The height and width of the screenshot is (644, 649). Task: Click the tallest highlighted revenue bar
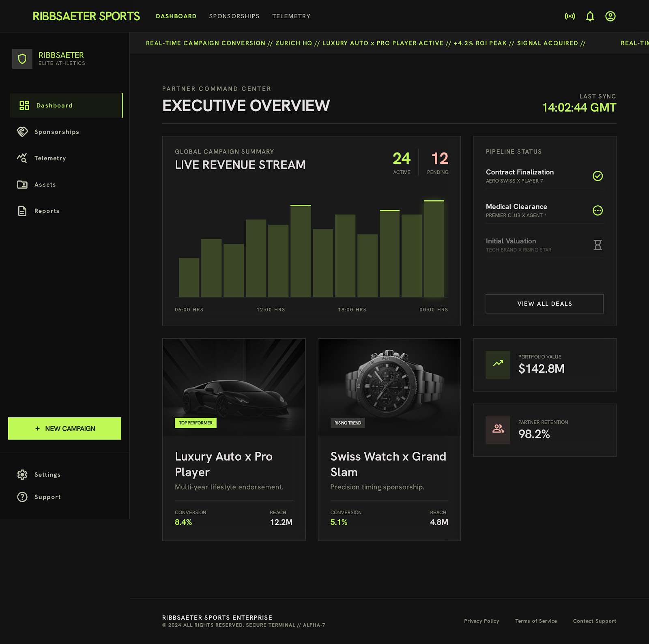434,249
